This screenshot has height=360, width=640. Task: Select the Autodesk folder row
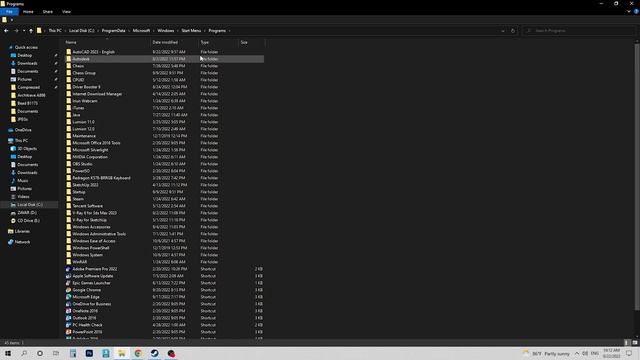pos(164,59)
